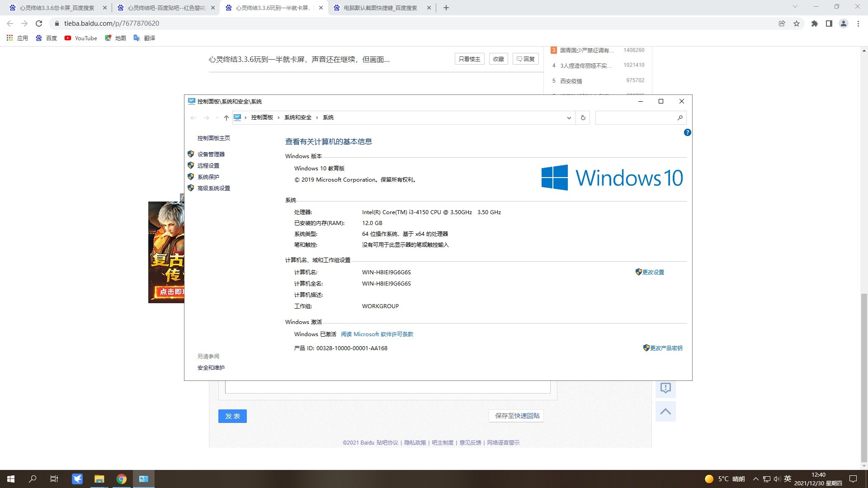This screenshot has height=488, width=868.
Task: Open Task View on taskbar
Action: point(54,479)
